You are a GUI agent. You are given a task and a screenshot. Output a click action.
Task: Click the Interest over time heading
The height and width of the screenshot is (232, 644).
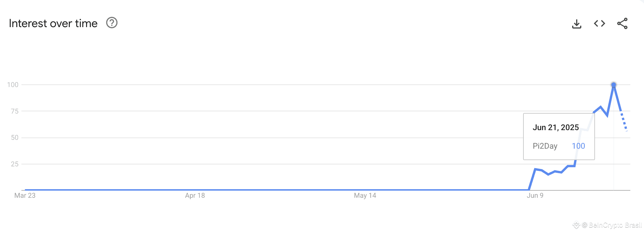coord(53,23)
